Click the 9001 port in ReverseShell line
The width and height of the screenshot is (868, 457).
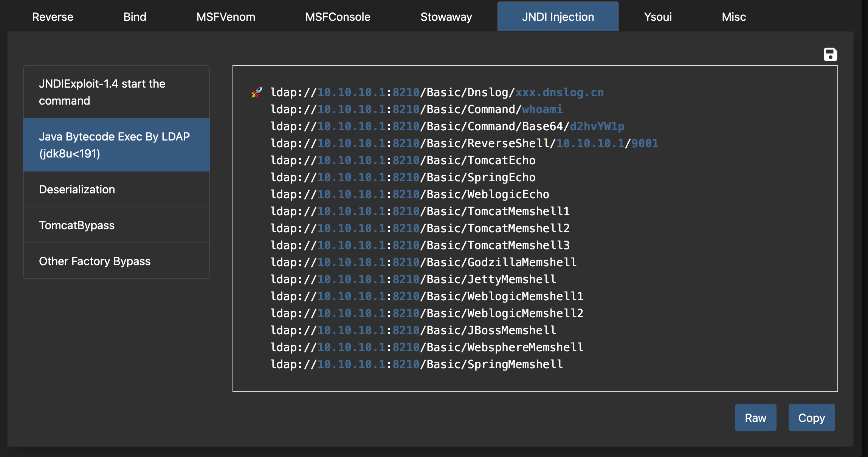[645, 144]
